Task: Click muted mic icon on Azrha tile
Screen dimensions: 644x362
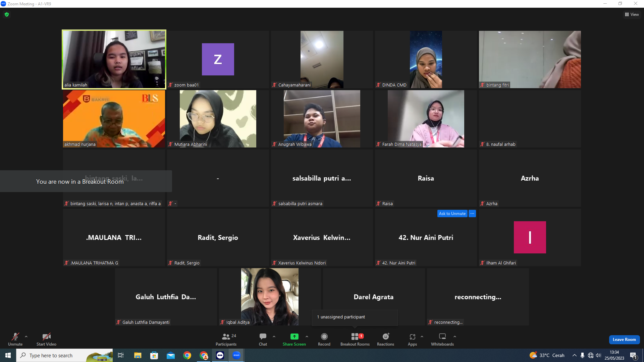Action: tap(482, 204)
